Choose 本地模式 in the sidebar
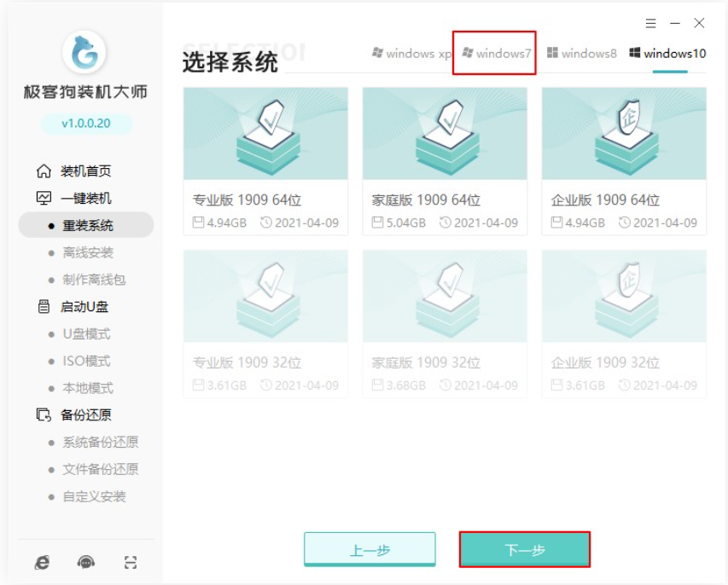 88,388
